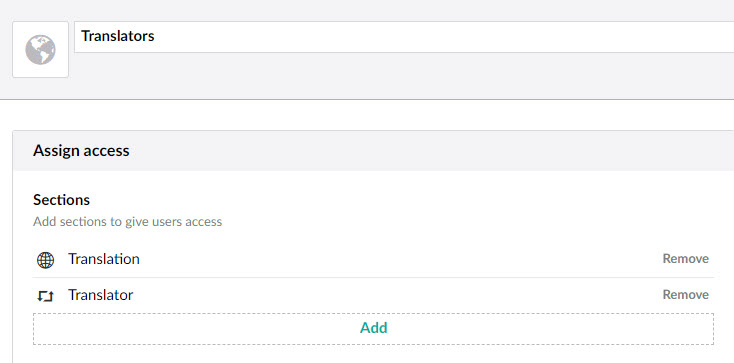The width and height of the screenshot is (734, 363).
Task: Open the user group globe icon picker
Action: coord(40,50)
